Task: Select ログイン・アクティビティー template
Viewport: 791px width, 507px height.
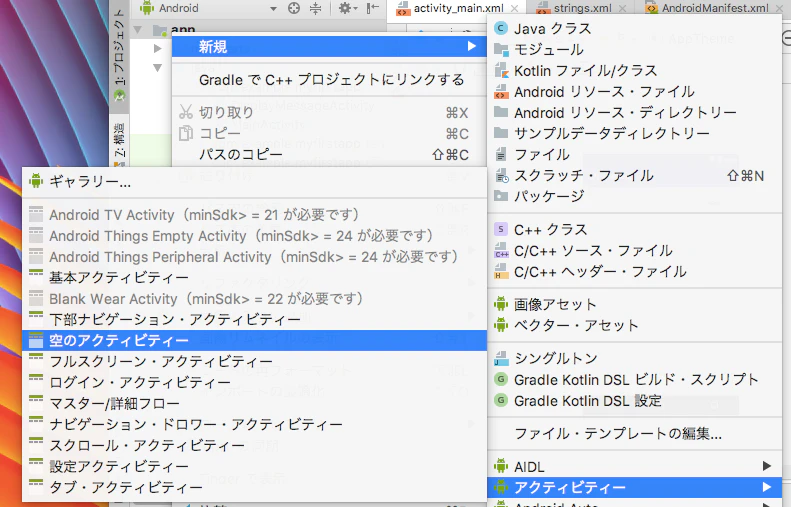Action: click(x=254, y=382)
